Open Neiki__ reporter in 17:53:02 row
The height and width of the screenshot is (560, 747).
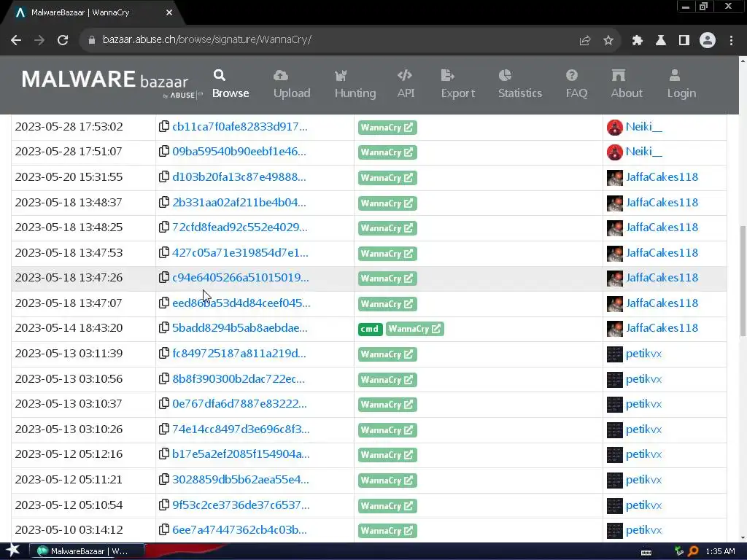643,127
